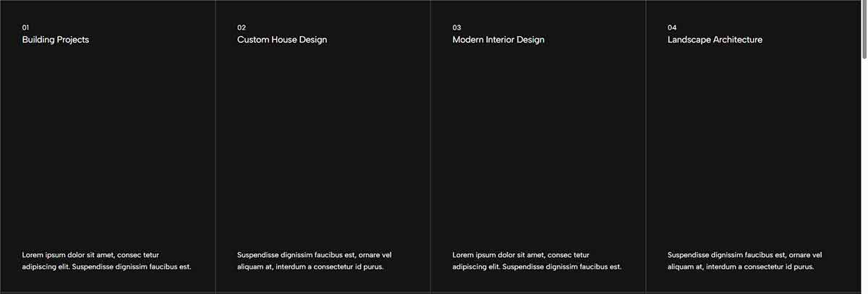Click the vertical scrollbar thumb
The width and height of the screenshot is (868, 294).
click(x=864, y=29)
